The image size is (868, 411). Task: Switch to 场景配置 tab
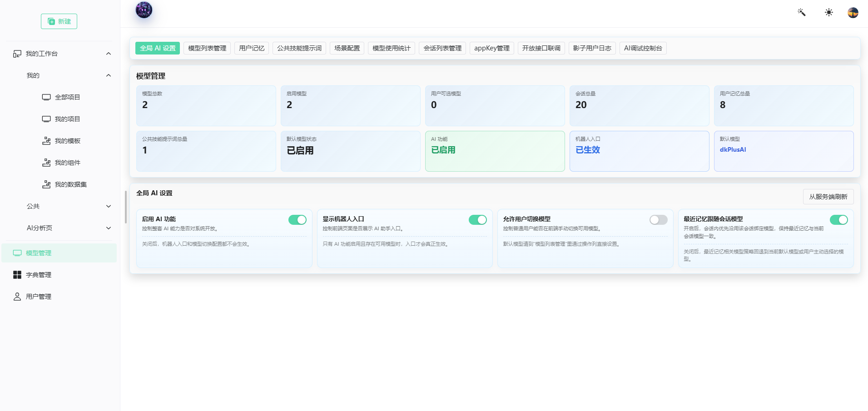(x=347, y=48)
